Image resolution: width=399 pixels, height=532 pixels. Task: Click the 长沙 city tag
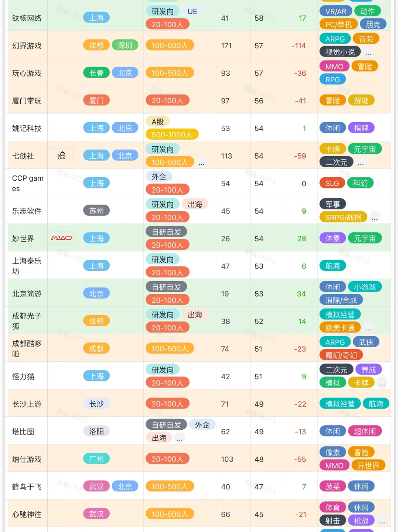(96, 404)
